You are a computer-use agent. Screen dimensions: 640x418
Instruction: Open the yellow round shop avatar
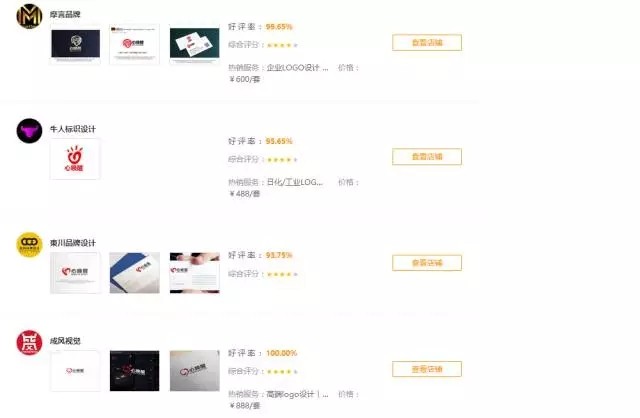coord(29,245)
